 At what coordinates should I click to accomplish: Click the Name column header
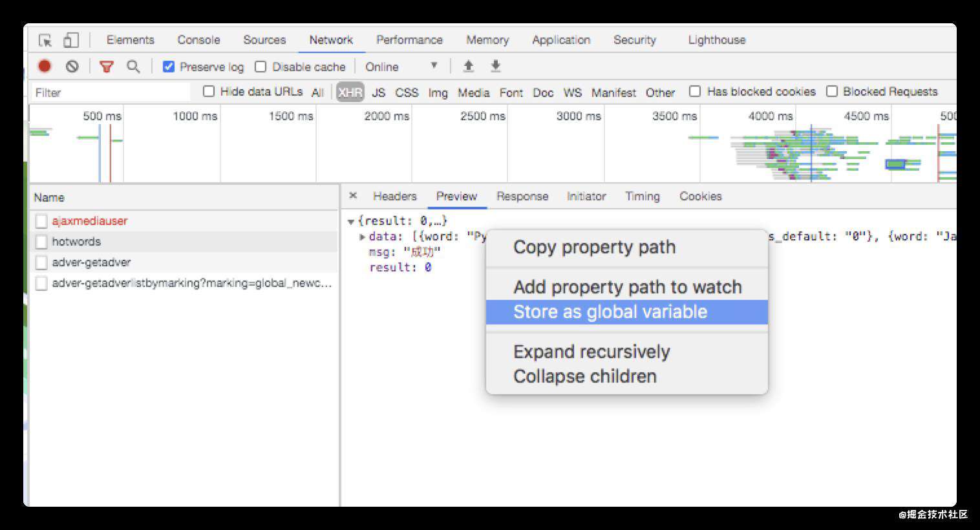tap(184, 198)
